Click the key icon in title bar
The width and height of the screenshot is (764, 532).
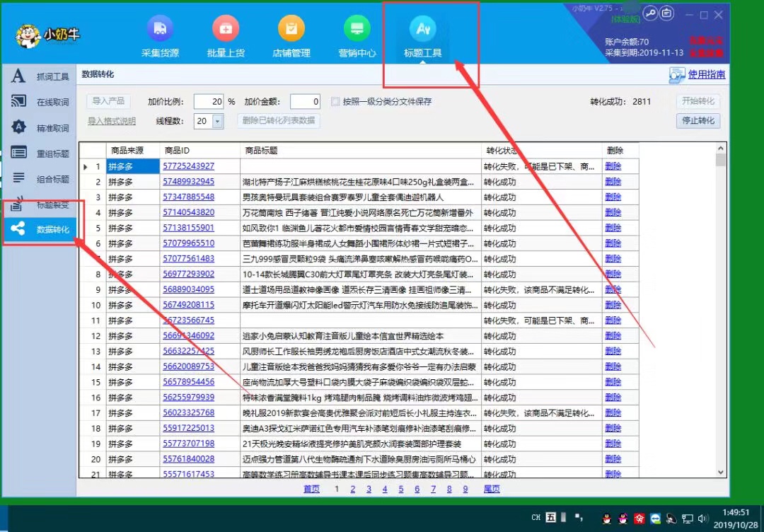tap(650, 13)
